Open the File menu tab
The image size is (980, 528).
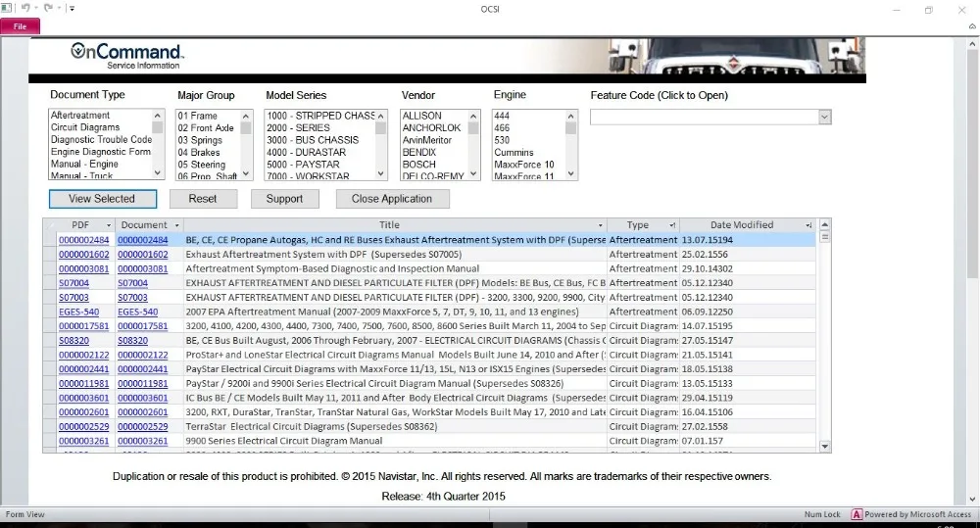coord(20,26)
